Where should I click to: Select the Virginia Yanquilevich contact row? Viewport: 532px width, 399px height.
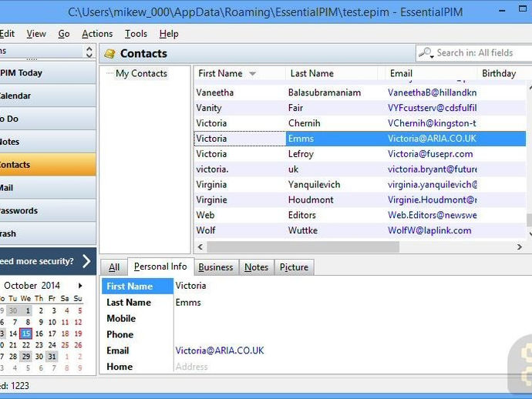360,184
